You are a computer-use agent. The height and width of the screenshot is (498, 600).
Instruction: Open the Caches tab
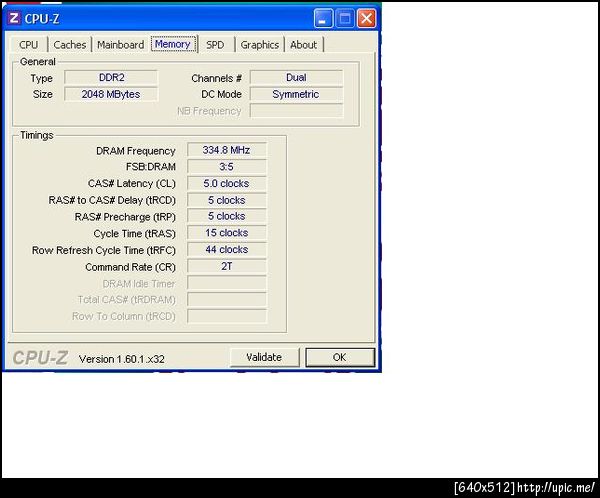click(x=70, y=45)
